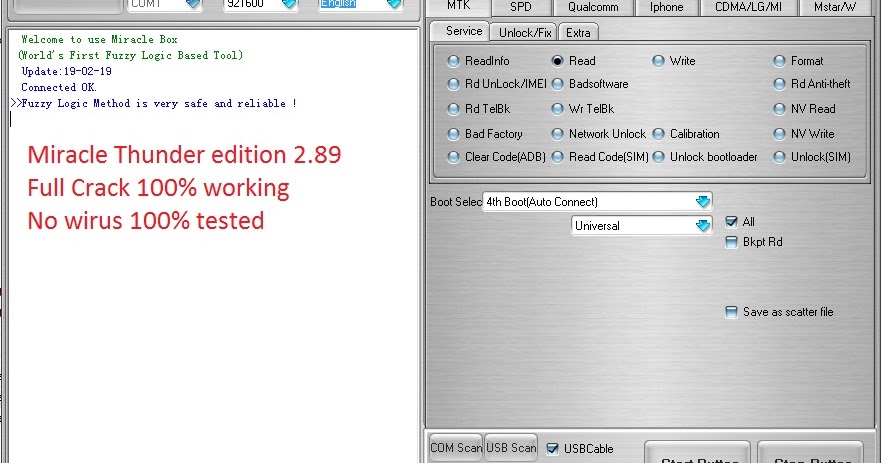Viewport: 881px width, 463px height.
Task: Choose Network Unlock radio option
Action: pyautogui.click(x=557, y=134)
